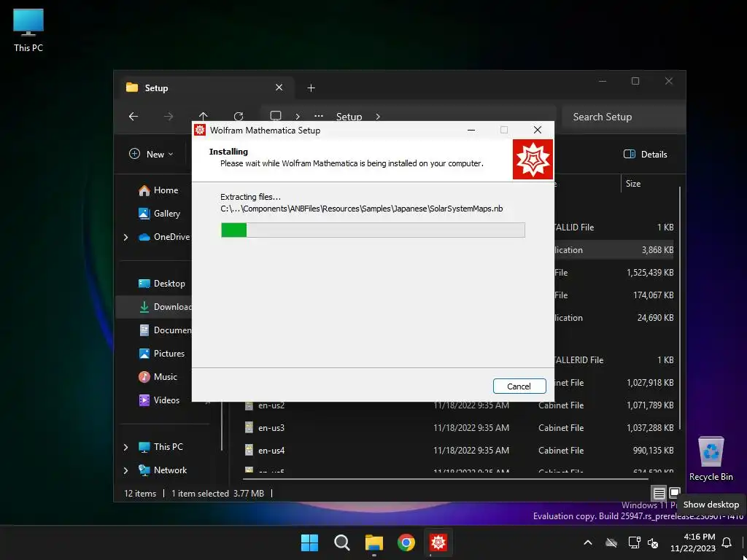
Task: Close the Setup tab
Action: coord(279,87)
